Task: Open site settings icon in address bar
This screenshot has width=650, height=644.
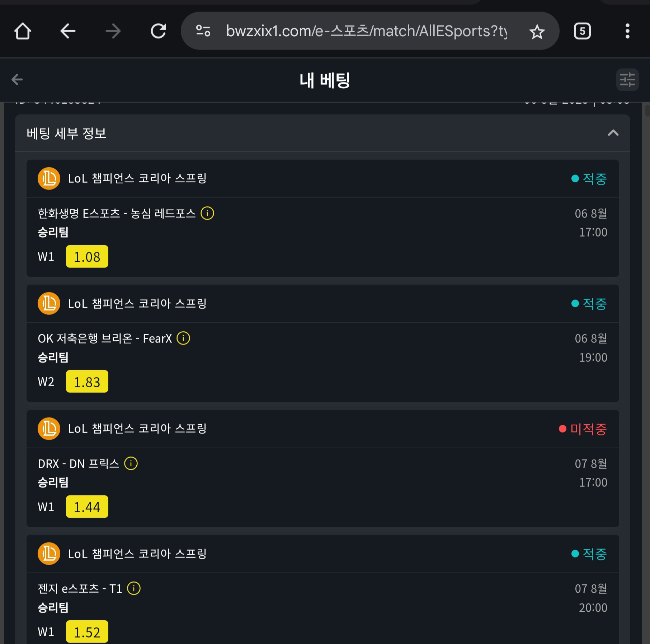Action: click(203, 31)
